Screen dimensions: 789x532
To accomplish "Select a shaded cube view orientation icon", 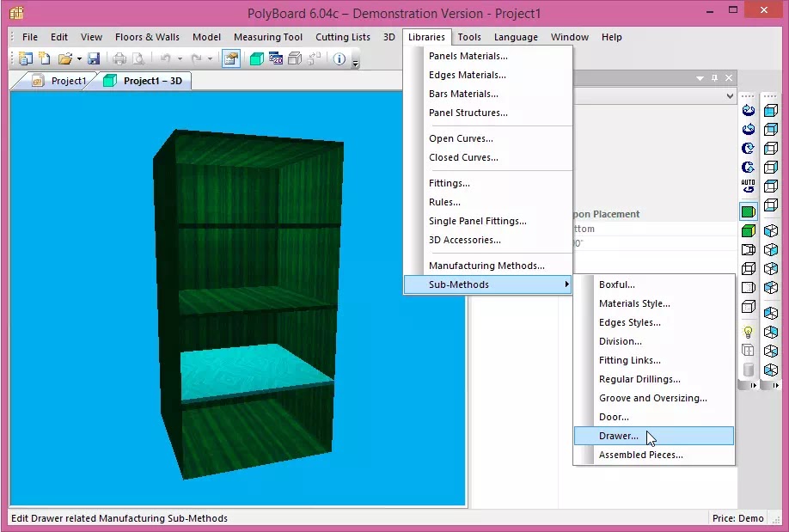I will (x=771, y=110).
